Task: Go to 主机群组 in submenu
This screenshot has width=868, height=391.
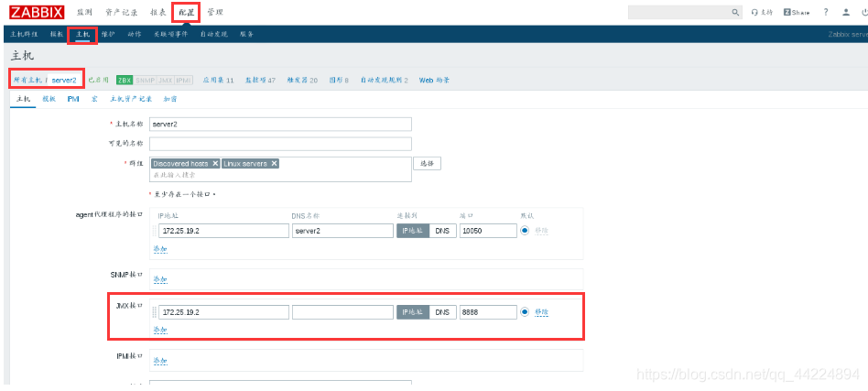Action: [x=24, y=34]
